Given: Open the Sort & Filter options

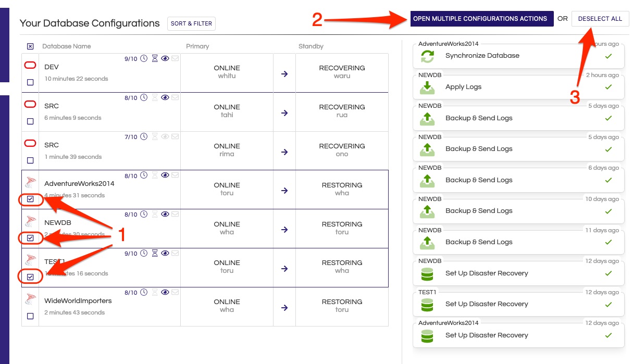Looking at the screenshot, I should (191, 23).
